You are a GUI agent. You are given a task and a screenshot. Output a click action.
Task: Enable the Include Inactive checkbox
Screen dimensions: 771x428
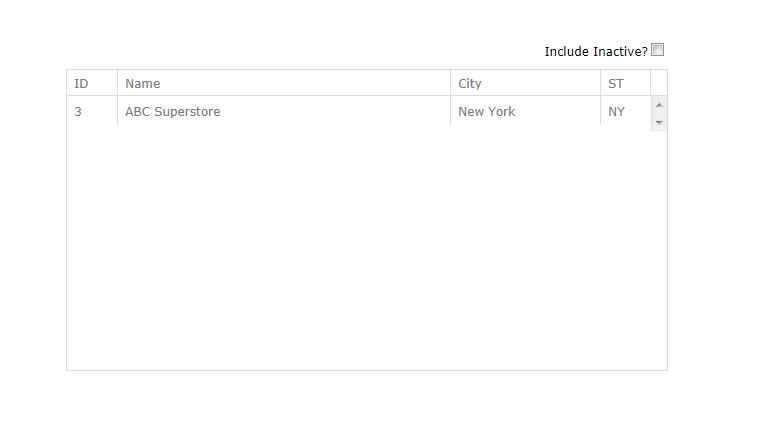[658, 50]
